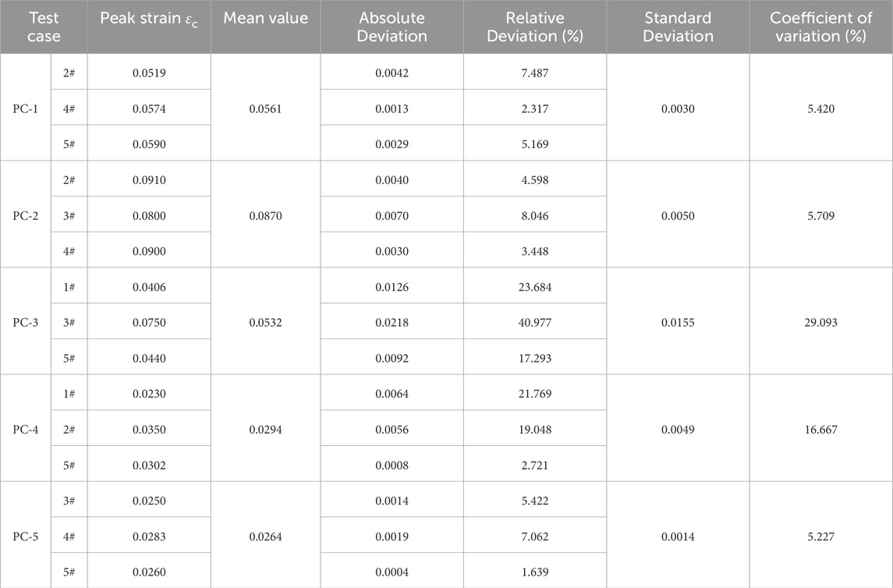Click coefficient of variation 5.227
Image resolution: width=893 pixels, height=588 pixels.
tap(820, 537)
